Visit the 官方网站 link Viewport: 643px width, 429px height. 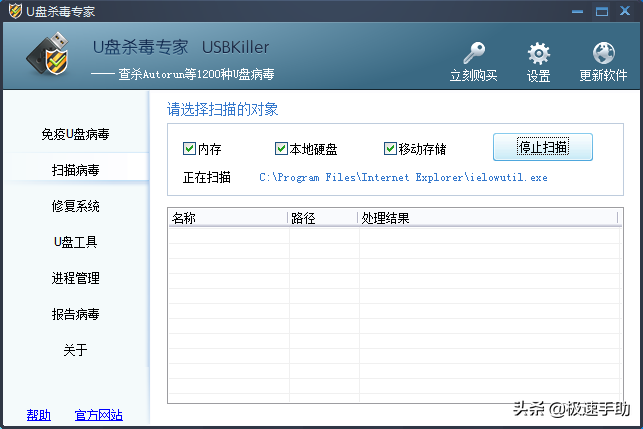pyautogui.click(x=98, y=415)
